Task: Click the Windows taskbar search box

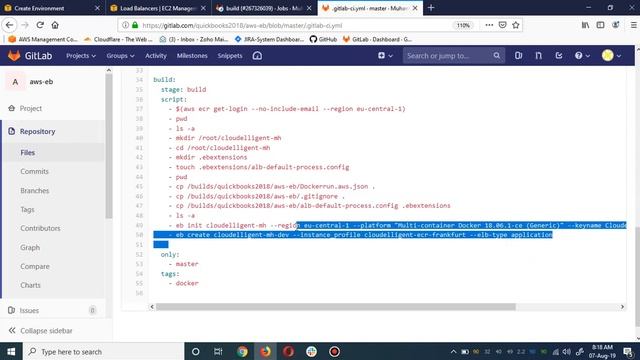Action: click(x=103, y=351)
